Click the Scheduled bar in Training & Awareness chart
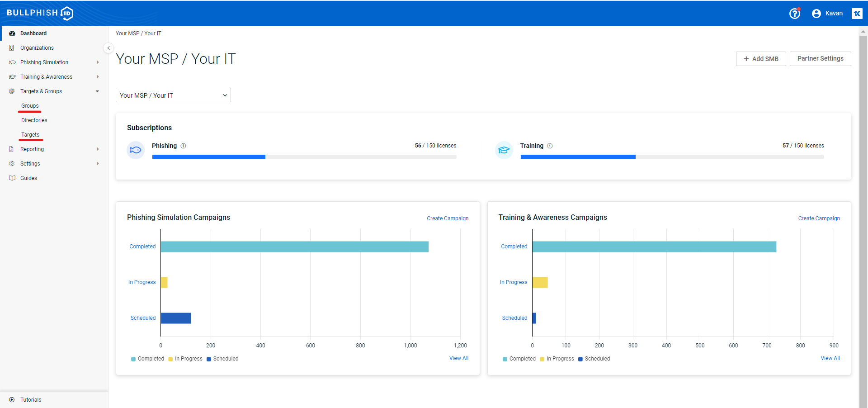Viewport: 868px width, 408px height. 534,318
